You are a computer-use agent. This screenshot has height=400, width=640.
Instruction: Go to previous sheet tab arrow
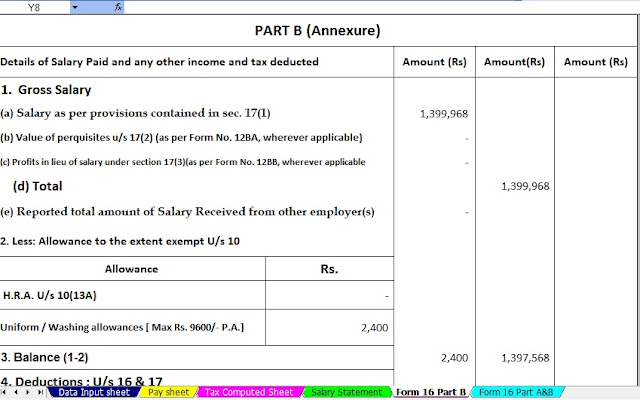pos(16,392)
